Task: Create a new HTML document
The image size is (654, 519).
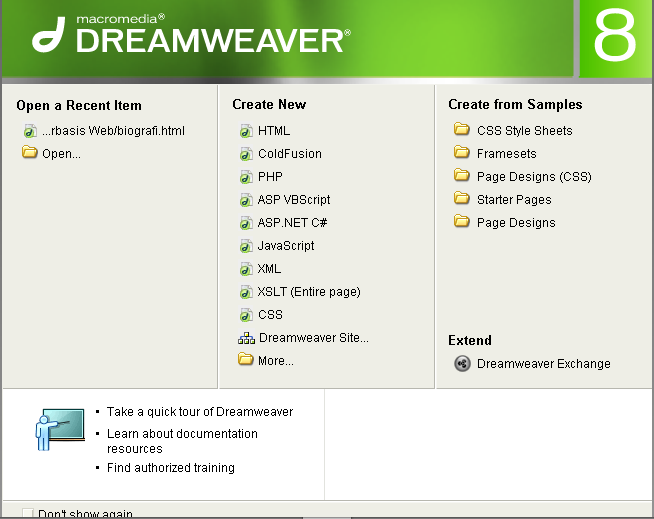Action: 274,131
